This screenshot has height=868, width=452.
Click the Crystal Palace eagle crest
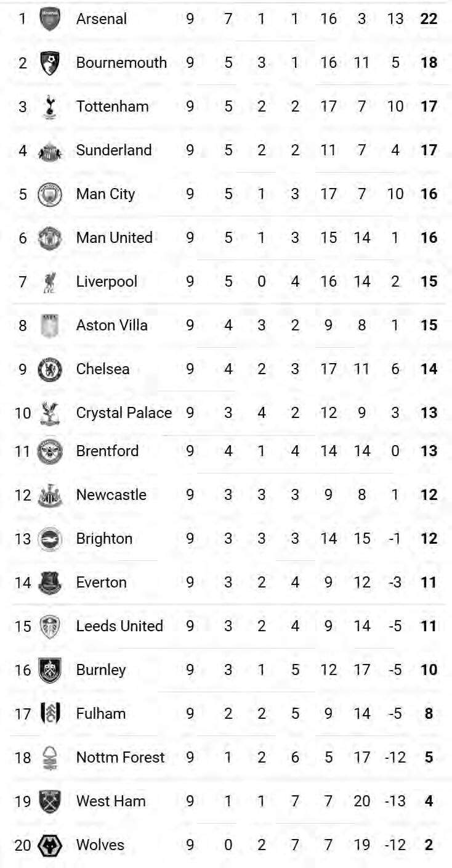(50, 413)
